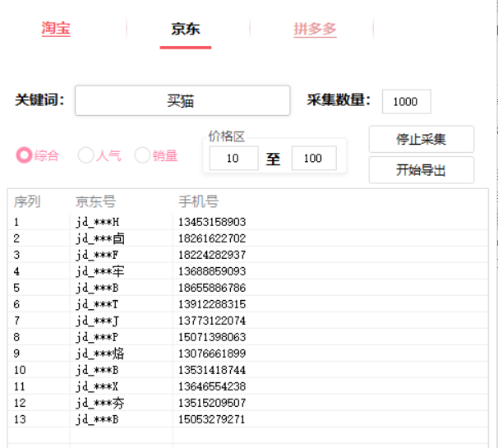Stop collection with 停止采集 button
The image size is (498, 448).
click(x=421, y=139)
